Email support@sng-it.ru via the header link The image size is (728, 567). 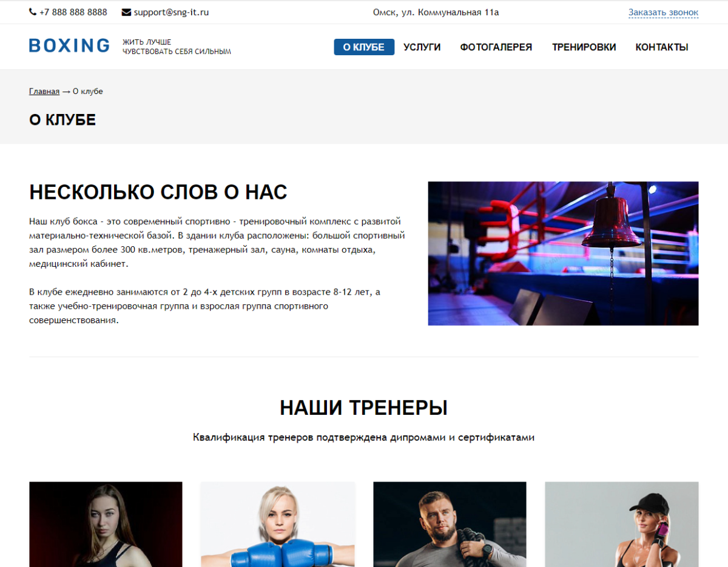(170, 12)
